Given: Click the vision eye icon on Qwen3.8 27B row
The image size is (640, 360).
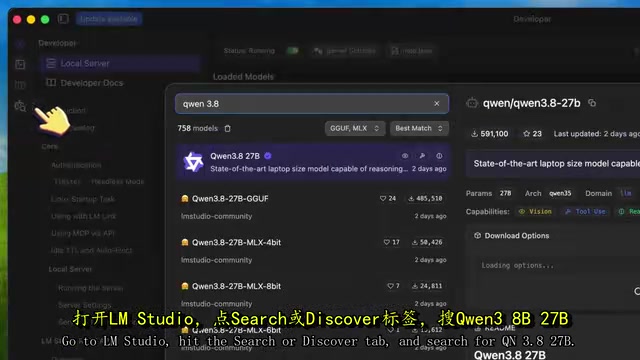Looking at the screenshot, I should (405, 156).
